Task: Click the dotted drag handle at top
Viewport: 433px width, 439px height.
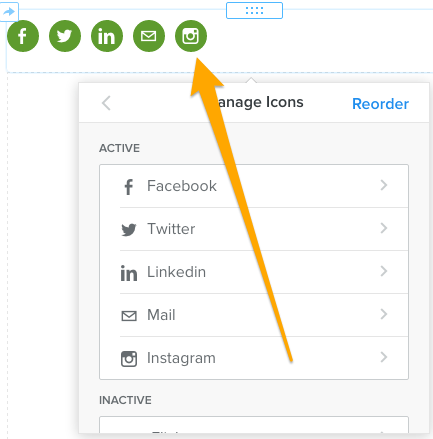Action: [x=254, y=10]
